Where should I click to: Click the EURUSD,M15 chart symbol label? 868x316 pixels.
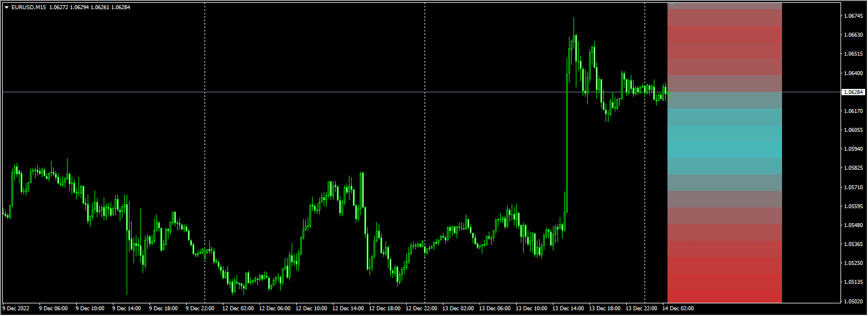click(29, 7)
